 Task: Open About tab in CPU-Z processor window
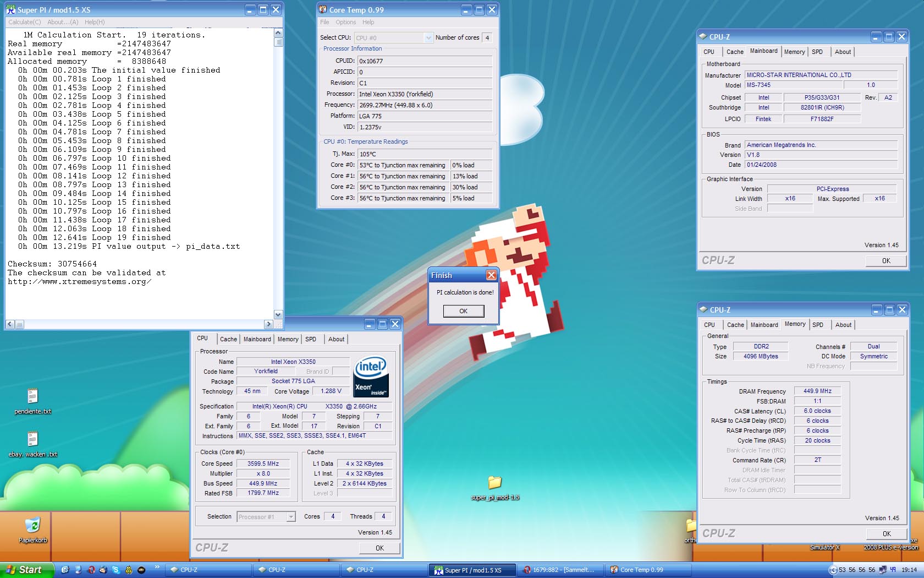click(x=336, y=339)
